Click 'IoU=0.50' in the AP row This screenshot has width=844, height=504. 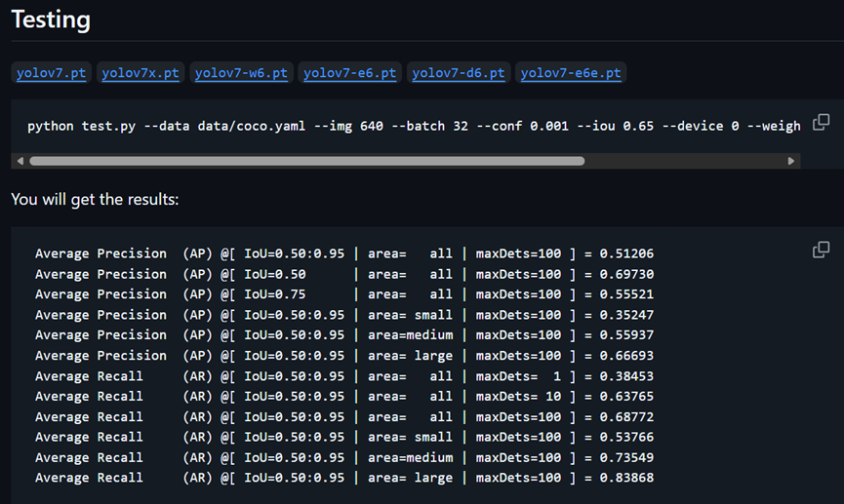click(x=275, y=274)
